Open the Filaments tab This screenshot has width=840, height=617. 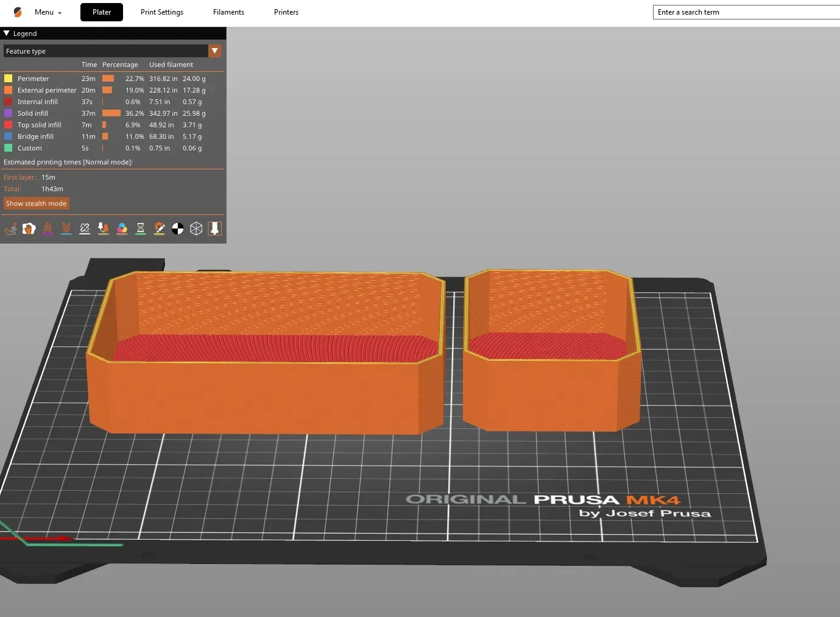click(228, 12)
